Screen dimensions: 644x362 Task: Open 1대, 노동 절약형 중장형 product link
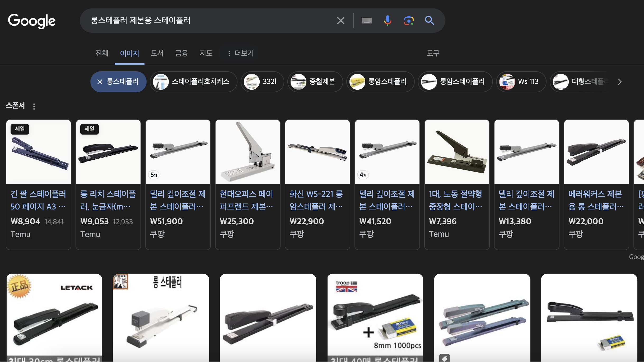coord(456,200)
